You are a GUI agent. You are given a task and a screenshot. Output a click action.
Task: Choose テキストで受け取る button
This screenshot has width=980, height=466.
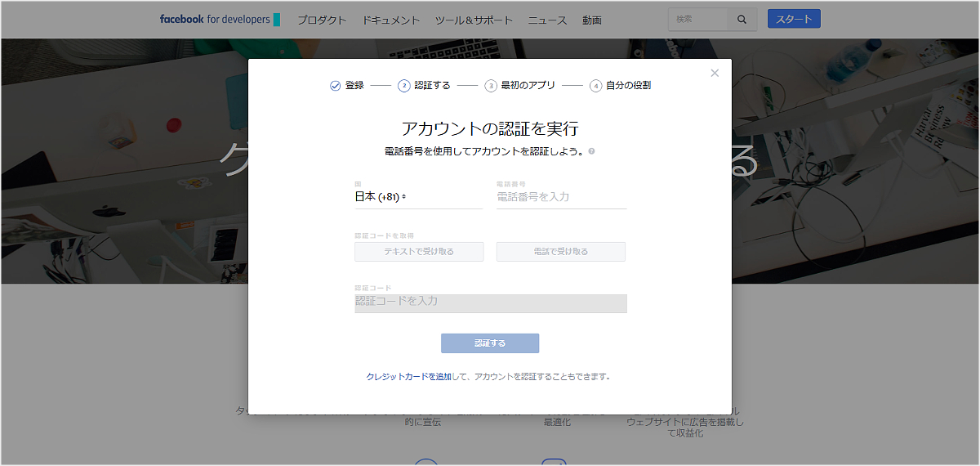[x=419, y=252]
